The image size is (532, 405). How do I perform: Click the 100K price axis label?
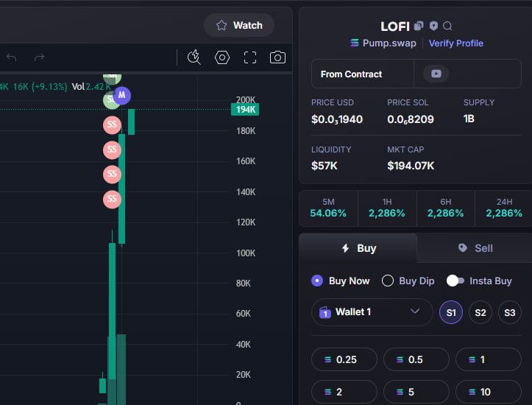coord(246,253)
